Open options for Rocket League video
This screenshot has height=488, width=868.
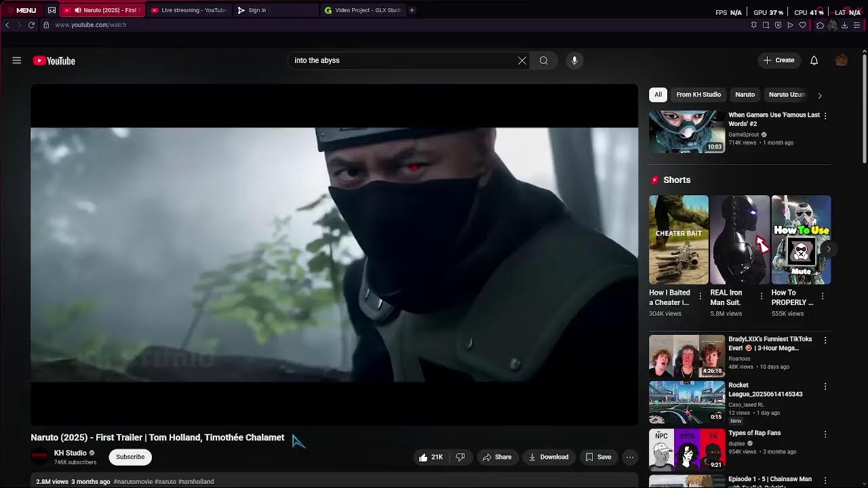tap(825, 386)
